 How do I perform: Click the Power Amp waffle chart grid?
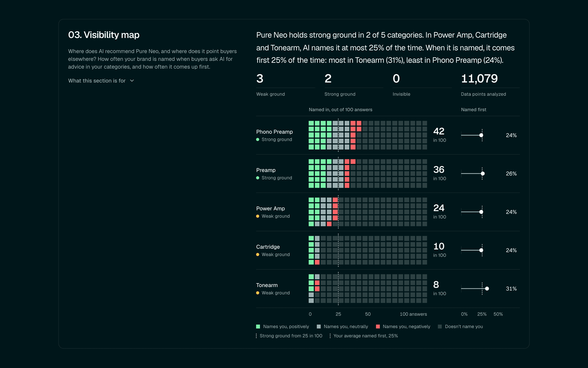[x=368, y=212]
